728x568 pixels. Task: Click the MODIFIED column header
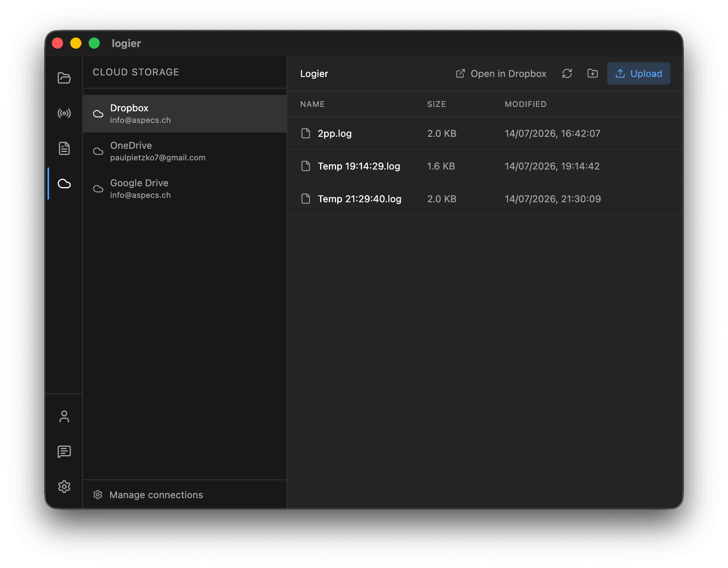pyautogui.click(x=526, y=104)
